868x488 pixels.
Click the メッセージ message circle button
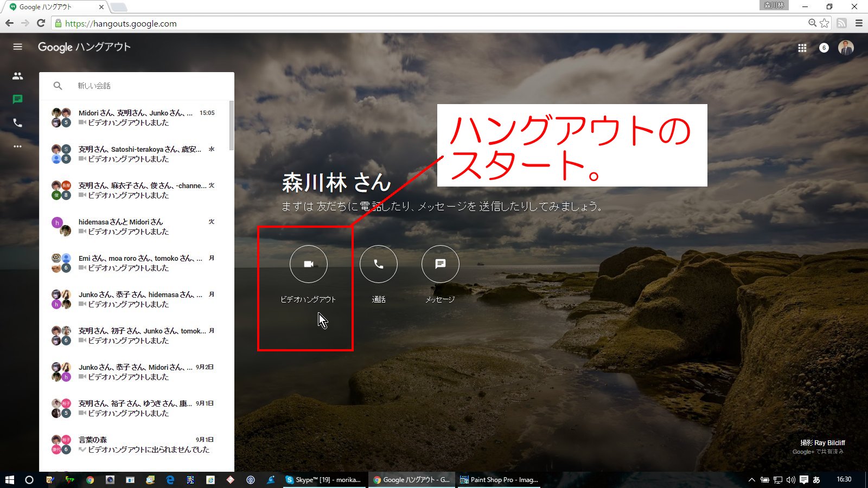pos(440,264)
